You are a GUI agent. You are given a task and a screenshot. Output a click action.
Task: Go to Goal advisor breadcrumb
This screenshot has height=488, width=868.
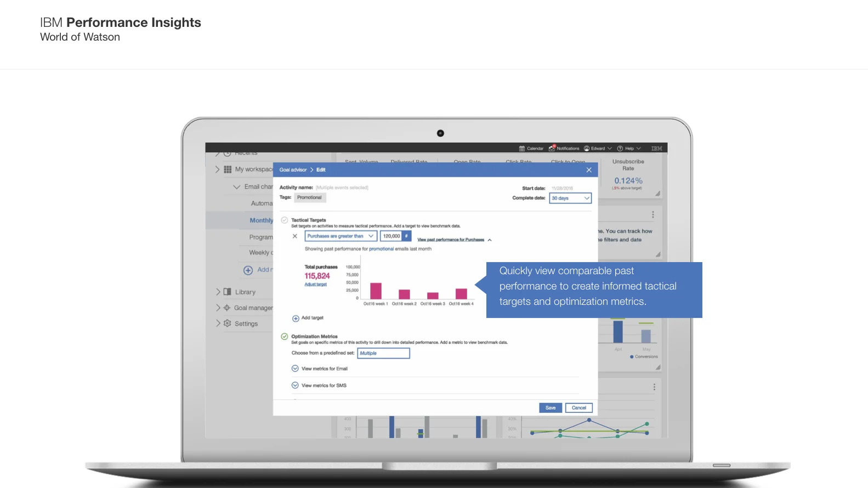tap(293, 170)
